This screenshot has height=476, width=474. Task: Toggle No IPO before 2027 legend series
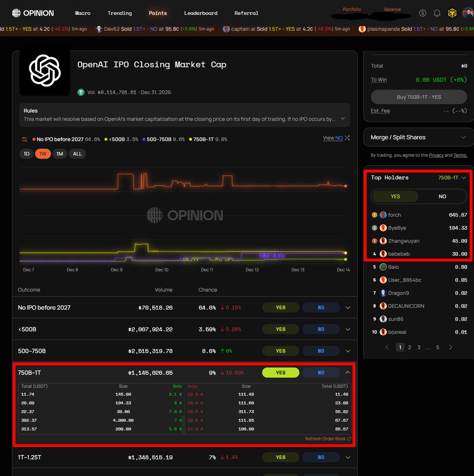click(66, 139)
